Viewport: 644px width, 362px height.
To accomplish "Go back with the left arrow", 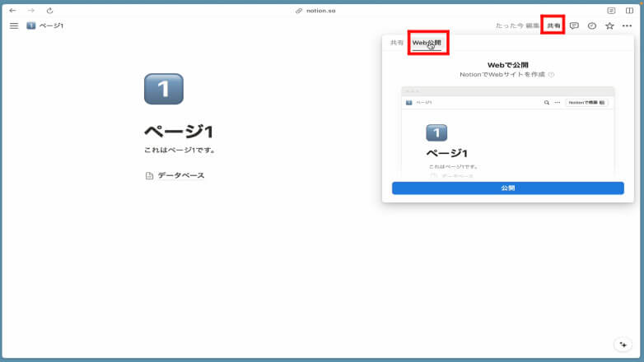I will 12,11.
